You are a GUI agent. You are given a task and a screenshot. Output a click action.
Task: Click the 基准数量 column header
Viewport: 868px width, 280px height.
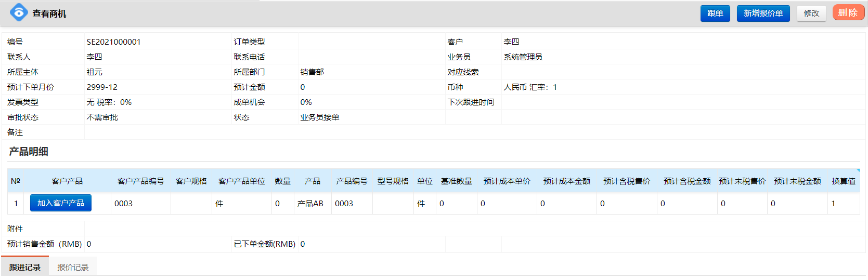point(456,181)
